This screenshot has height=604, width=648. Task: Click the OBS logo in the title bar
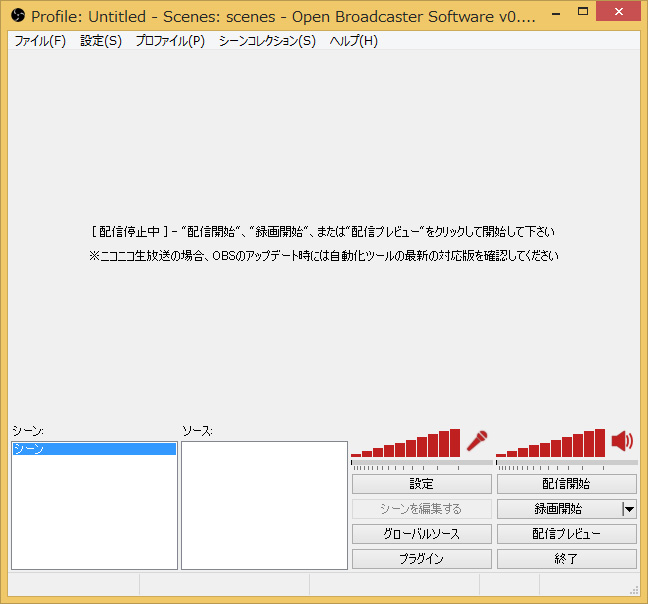click(x=18, y=16)
